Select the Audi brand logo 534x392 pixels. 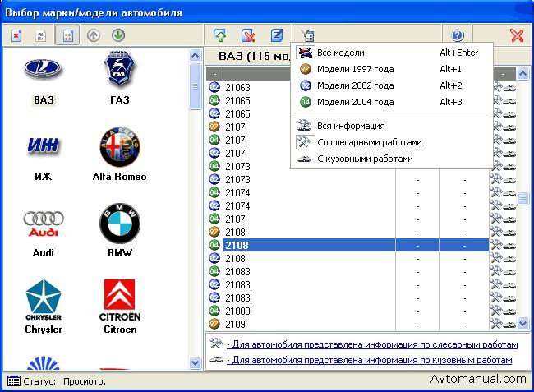coord(44,224)
